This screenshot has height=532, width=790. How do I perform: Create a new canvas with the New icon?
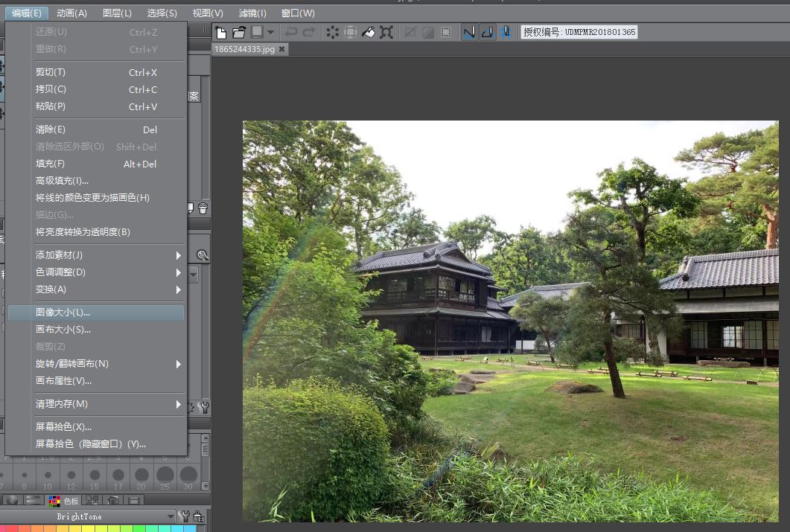tap(220, 32)
